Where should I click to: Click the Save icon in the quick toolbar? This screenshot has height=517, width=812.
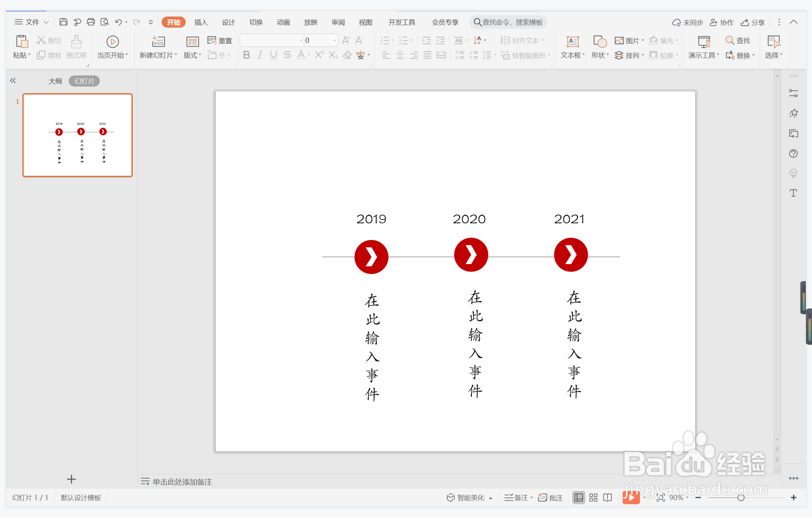pyautogui.click(x=63, y=22)
